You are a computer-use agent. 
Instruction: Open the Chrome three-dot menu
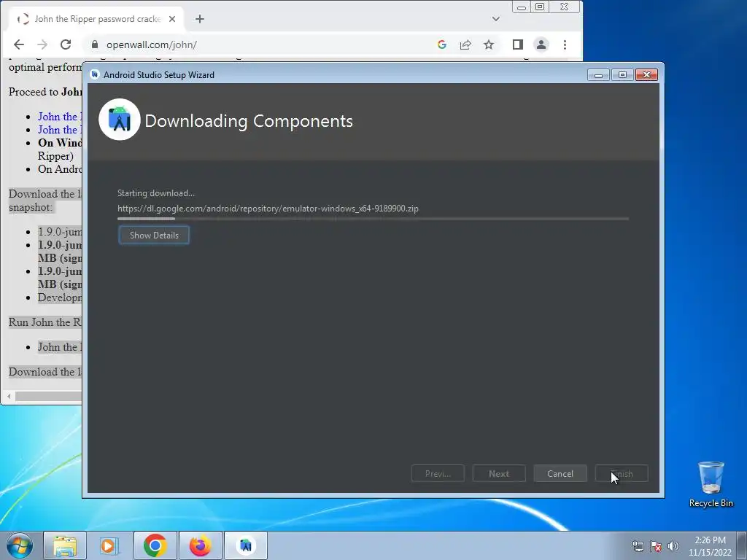565,44
